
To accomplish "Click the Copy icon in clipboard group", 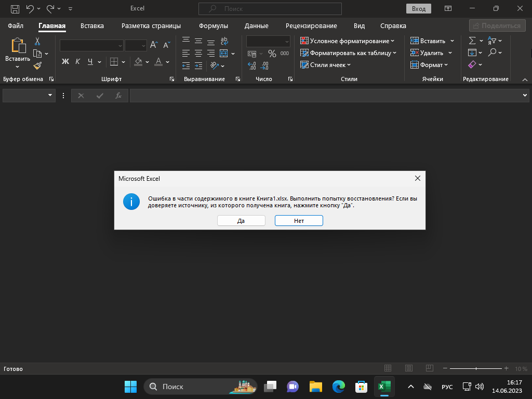I will point(37,54).
